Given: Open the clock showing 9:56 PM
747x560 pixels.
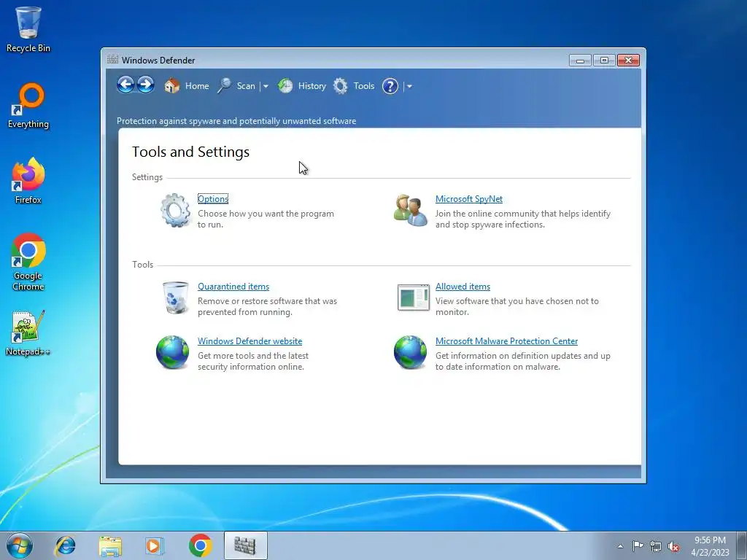Looking at the screenshot, I should pos(710,546).
